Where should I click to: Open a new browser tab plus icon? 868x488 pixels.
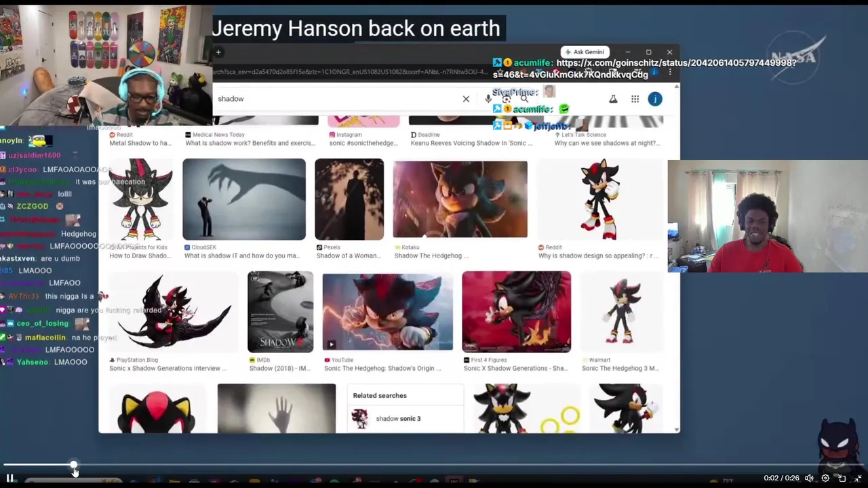218,52
